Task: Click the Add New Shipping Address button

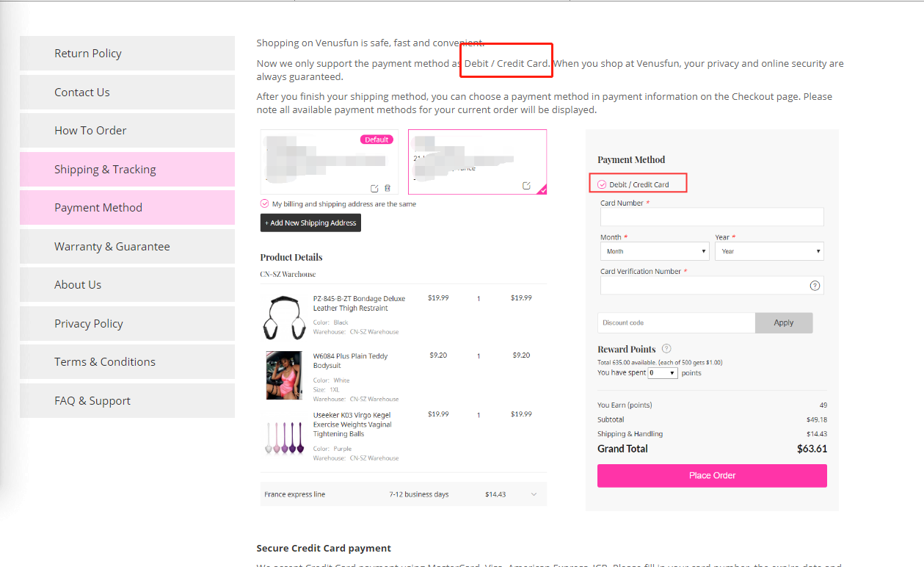Action: pyautogui.click(x=310, y=223)
